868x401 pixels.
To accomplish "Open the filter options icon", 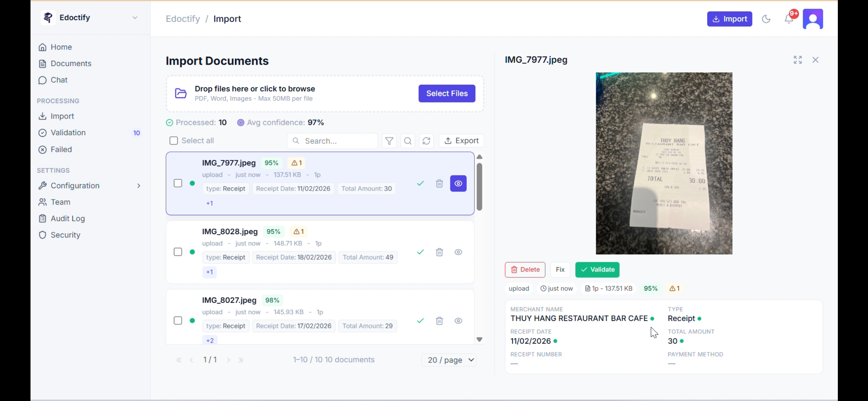I will (x=389, y=141).
